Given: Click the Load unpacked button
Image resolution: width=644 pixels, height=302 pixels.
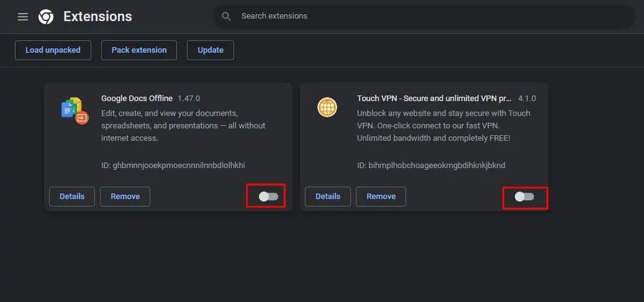Looking at the screenshot, I should (x=53, y=50).
